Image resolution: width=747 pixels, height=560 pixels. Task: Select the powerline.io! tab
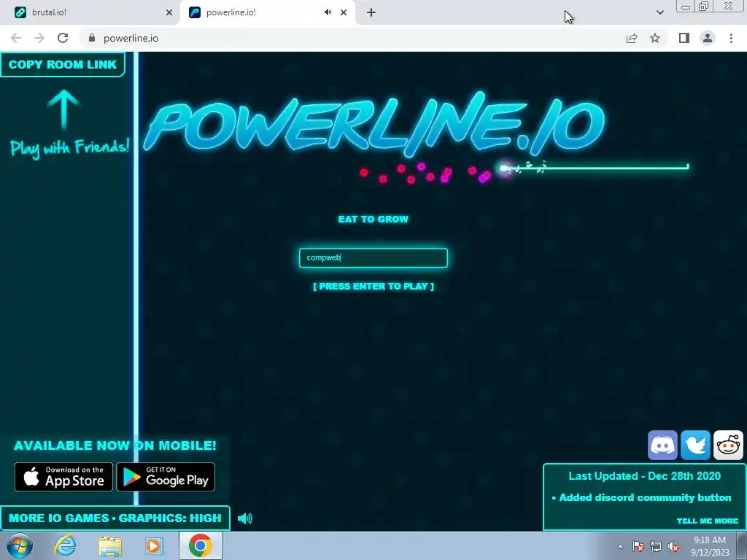(x=258, y=12)
